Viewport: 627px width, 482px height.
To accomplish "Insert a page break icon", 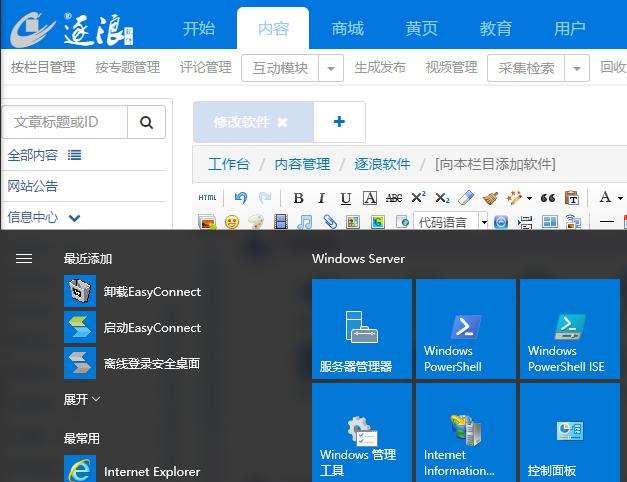I will tap(525, 222).
